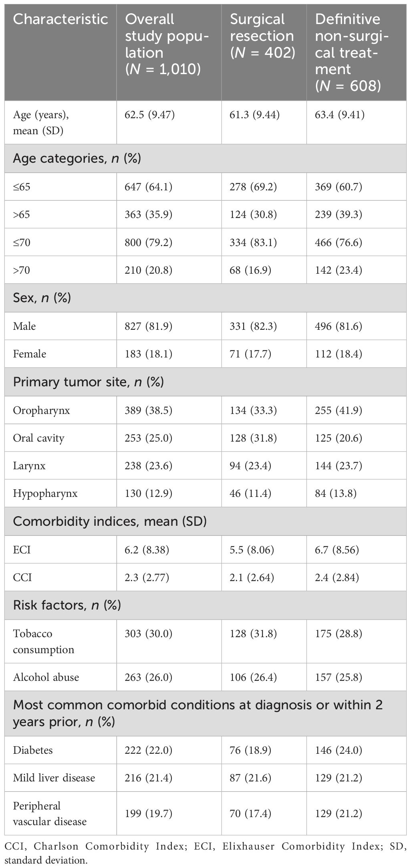Click the Age categories section row
This screenshot has width=411, height=868.
pyautogui.click(x=205, y=159)
